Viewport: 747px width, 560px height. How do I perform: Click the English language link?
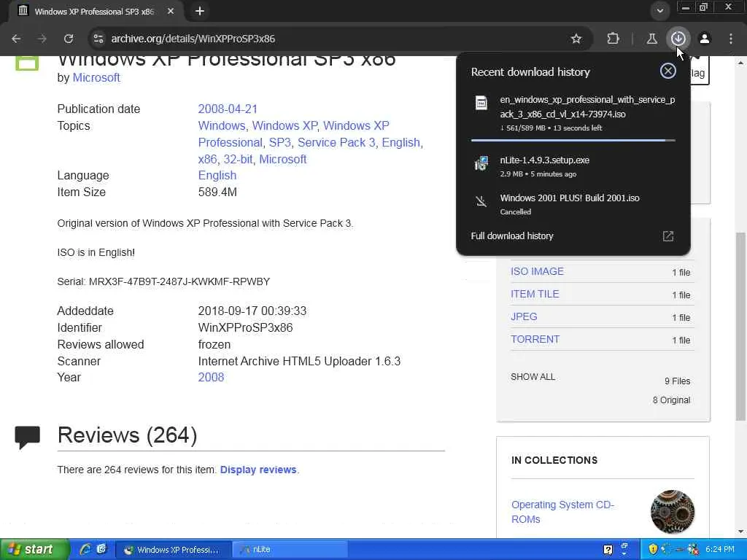click(217, 175)
